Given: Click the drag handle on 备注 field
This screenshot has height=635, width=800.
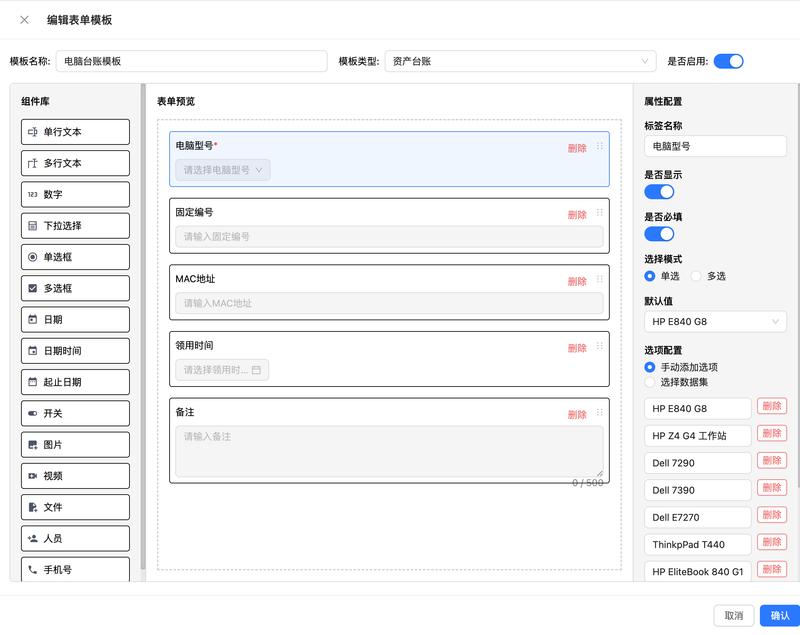Looking at the screenshot, I should 599,412.
